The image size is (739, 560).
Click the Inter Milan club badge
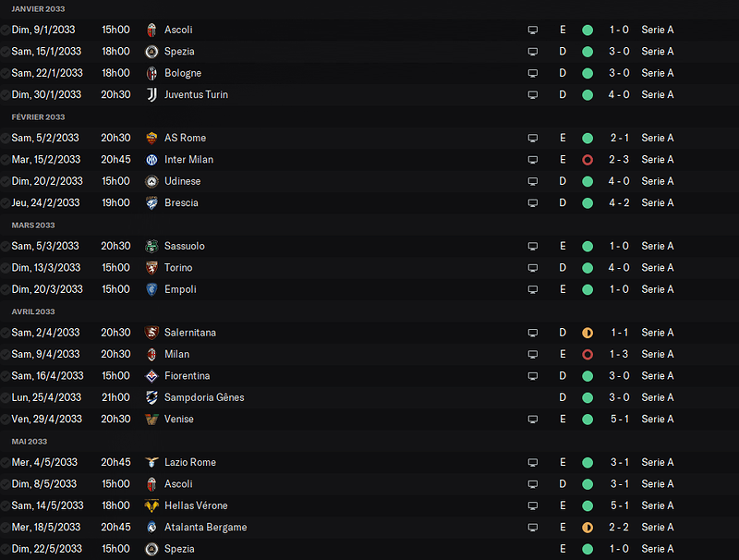[x=151, y=160]
